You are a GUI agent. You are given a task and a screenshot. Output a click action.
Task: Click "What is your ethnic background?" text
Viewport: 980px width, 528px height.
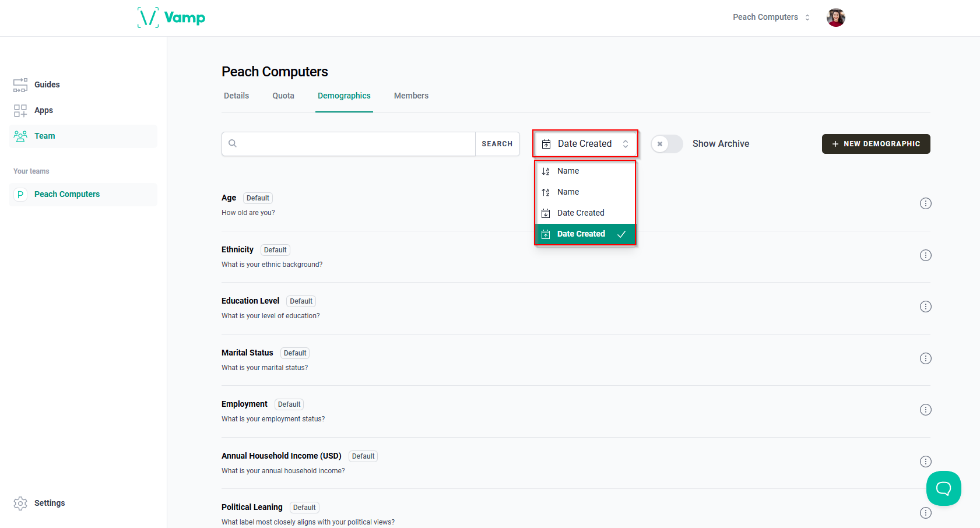pyautogui.click(x=272, y=265)
